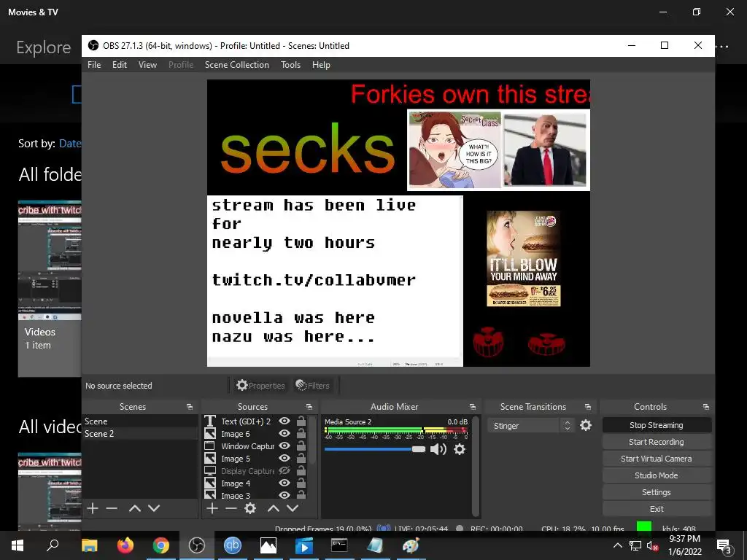The width and height of the screenshot is (747, 560).
Task: Click the Exit button in Controls
Action: click(657, 509)
